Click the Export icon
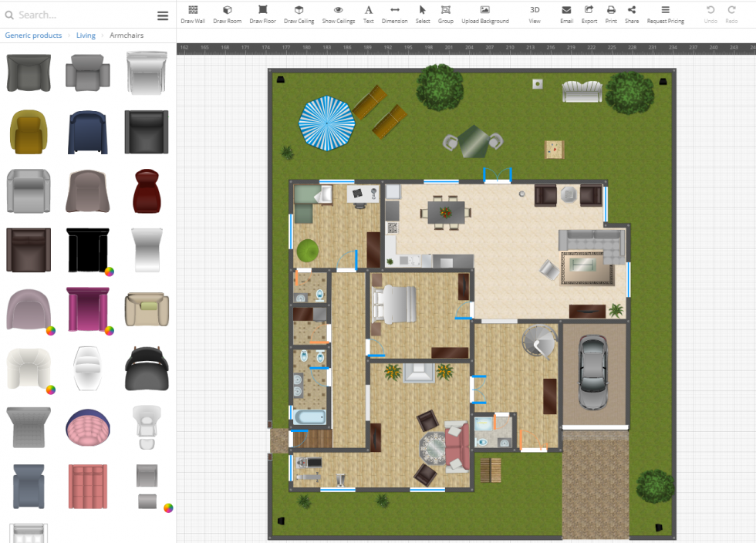The width and height of the screenshot is (756, 543). [x=589, y=14]
